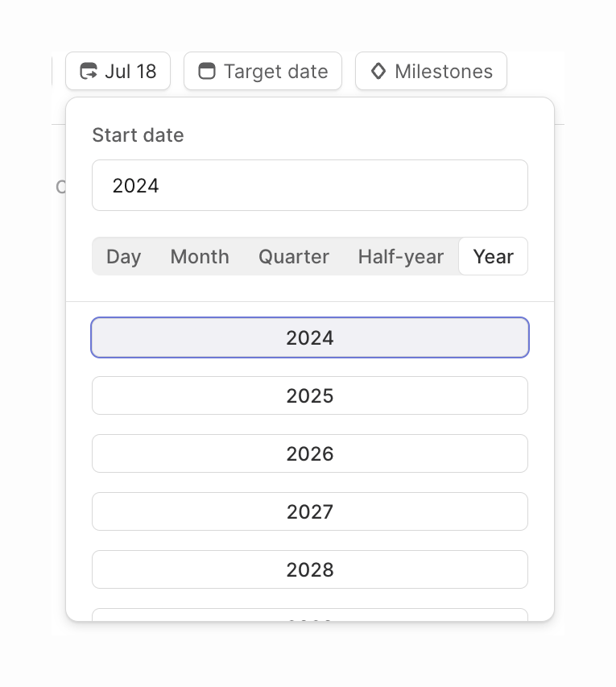Select the Quarter view
The width and height of the screenshot is (616, 687).
293,256
